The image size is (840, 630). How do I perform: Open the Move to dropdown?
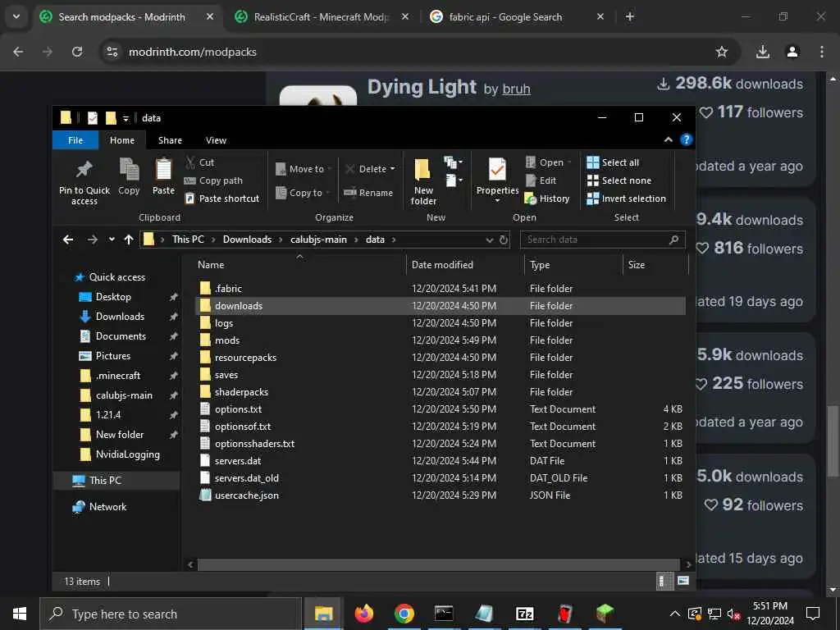(x=304, y=169)
